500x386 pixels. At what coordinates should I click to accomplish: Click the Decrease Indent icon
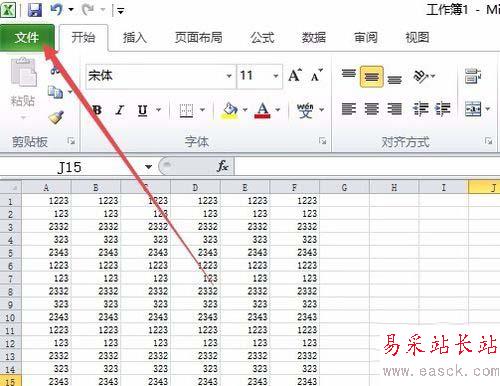[421, 109]
